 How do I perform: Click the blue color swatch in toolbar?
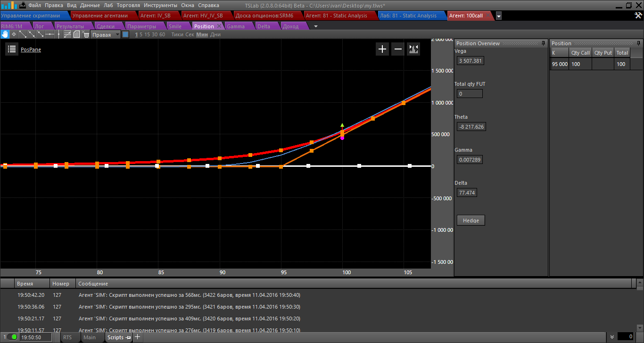(125, 34)
